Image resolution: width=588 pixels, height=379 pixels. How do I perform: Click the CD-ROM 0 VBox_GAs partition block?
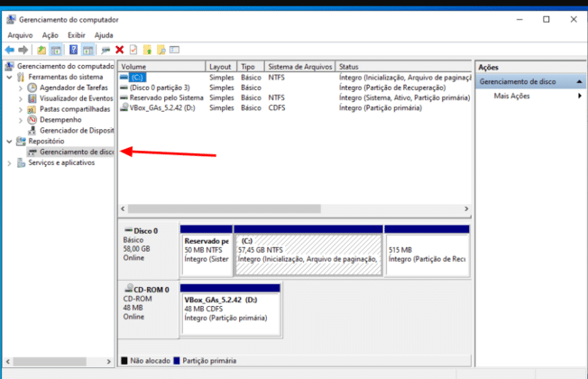pyautogui.click(x=231, y=308)
